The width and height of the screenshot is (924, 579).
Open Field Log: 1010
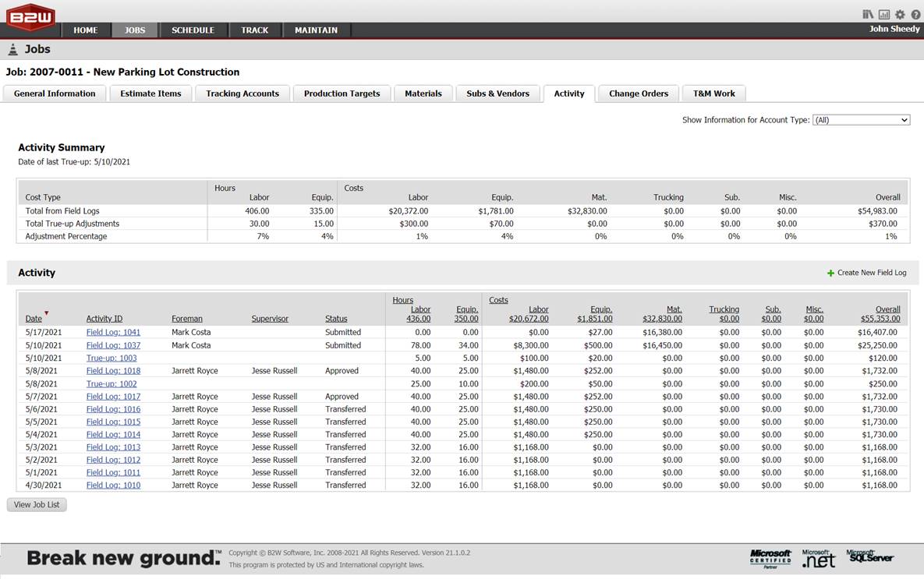click(113, 485)
